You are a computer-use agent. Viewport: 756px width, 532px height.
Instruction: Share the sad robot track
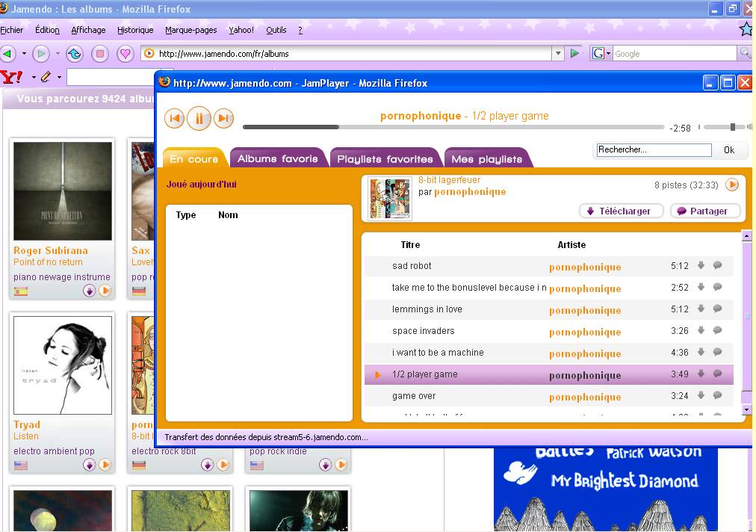[x=717, y=265]
